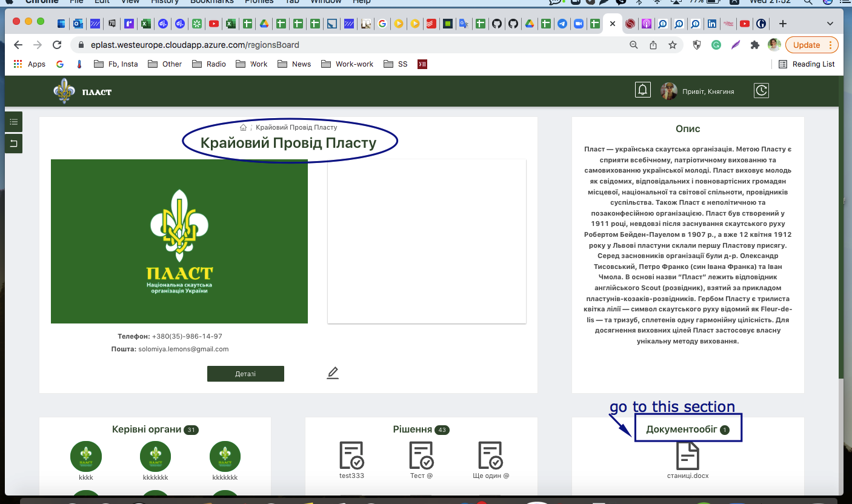Open the Other bookmarks folder
This screenshot has height=504, width=852.
(165, 64)
